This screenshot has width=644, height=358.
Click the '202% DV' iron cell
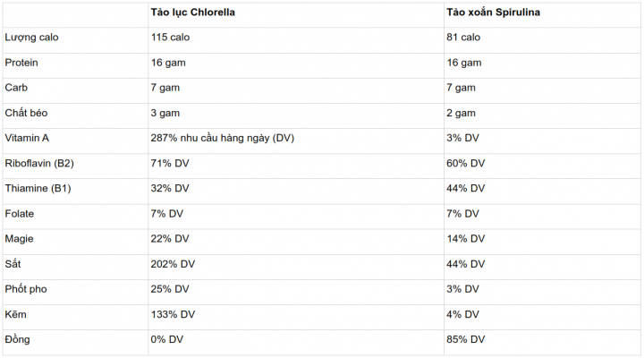click(174, 264)
